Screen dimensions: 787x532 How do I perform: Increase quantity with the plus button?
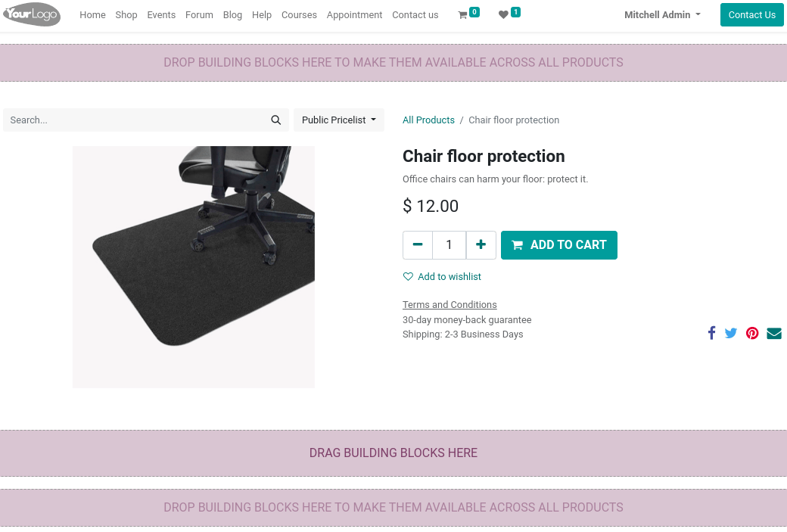point(481,244)
